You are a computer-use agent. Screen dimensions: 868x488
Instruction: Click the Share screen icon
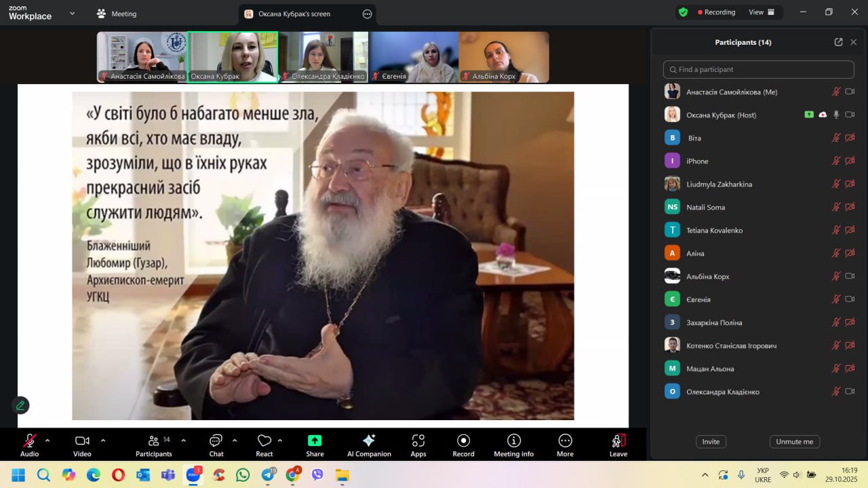[x=315, y=445]
